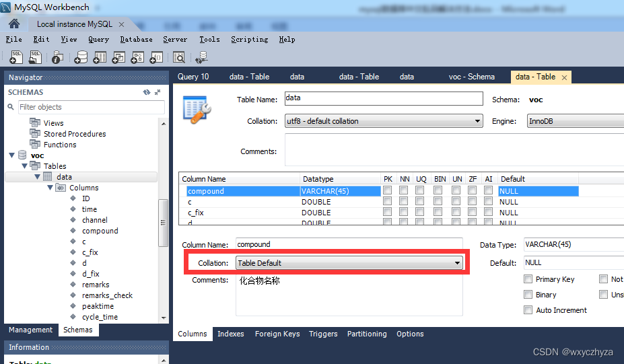Toggle BIN checkbox in c_fix row

(x=438, y=212)
